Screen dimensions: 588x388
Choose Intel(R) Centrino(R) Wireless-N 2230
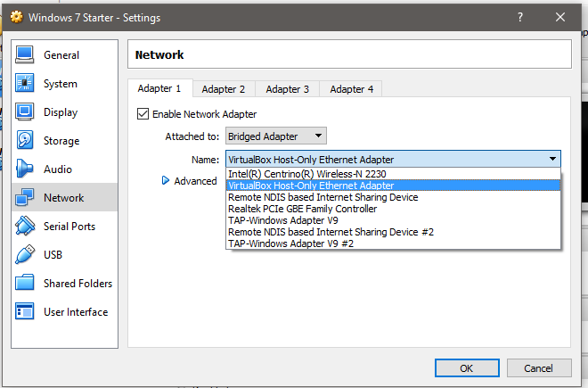point(393,174)
